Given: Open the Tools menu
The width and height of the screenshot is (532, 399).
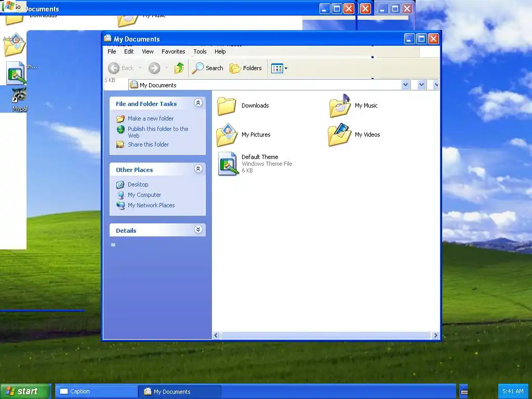Looking at the screenshot, I should point(200,51).
